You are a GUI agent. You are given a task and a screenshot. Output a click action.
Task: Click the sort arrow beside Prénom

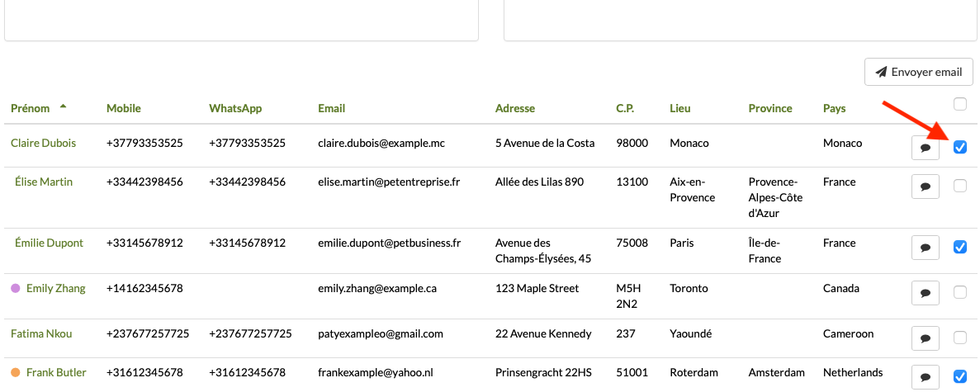[64, 107]
